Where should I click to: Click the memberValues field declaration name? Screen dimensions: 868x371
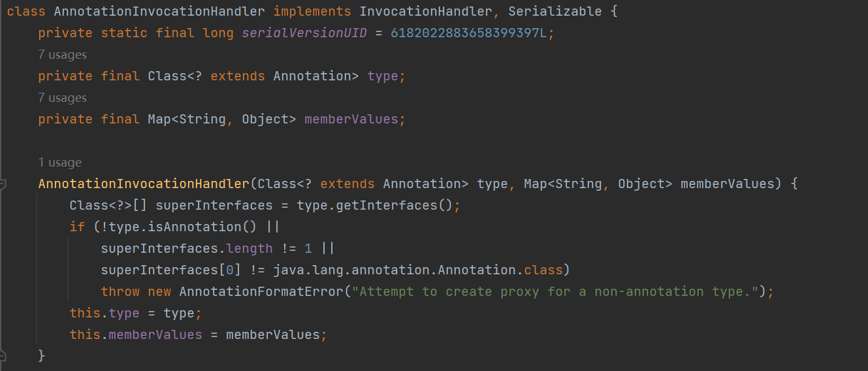pos(351,120)
